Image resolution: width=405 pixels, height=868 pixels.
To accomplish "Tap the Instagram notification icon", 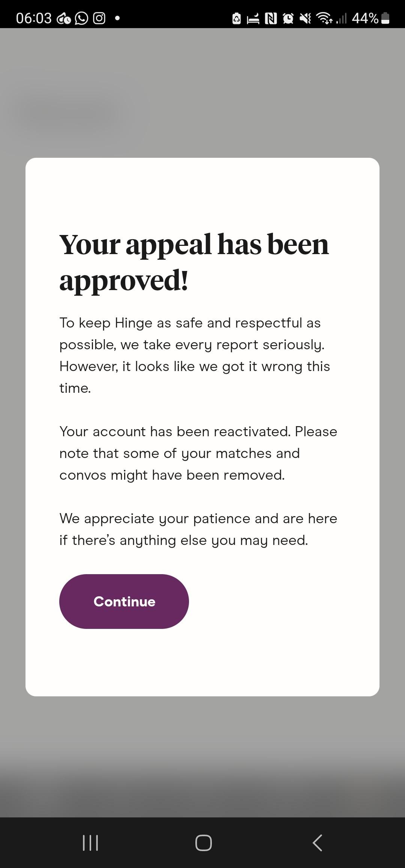I will pyautogui.click(x=99, y=18).
